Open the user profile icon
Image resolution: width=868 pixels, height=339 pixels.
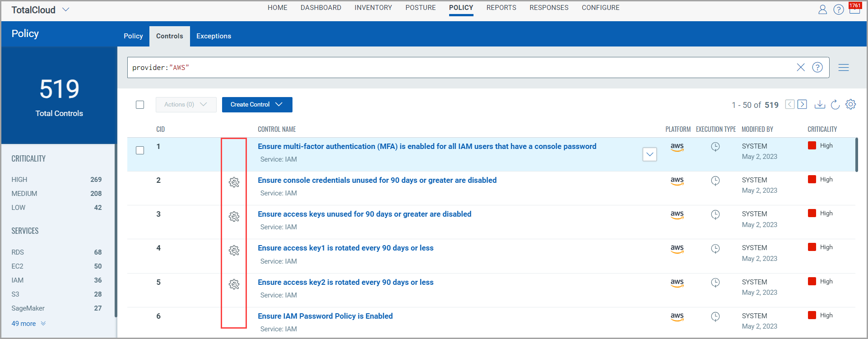point(822,9)
